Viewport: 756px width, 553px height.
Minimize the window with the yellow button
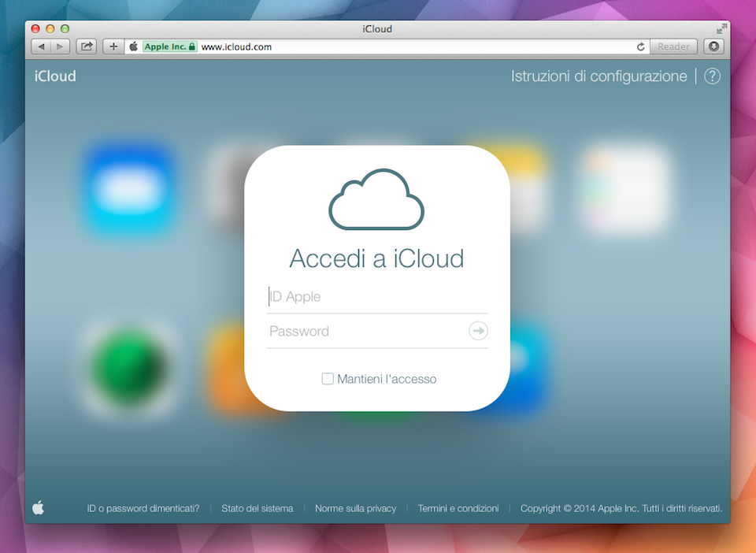tap(50, 29)
